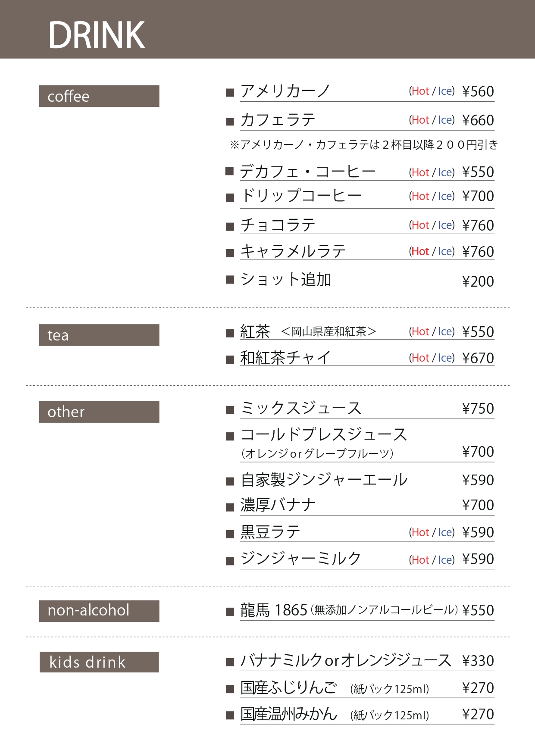This screenshot has width=535, height=756.
Task: Click the square bullet beside チョコラテ
Action: tap(230, 227)
